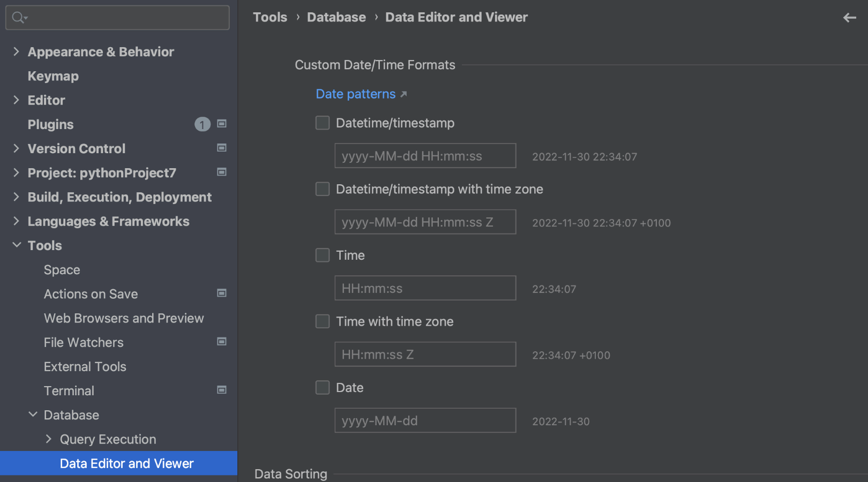Click the project-level icon beside Version Control
This screenshot has height=482, width=868.
(221, 148)
